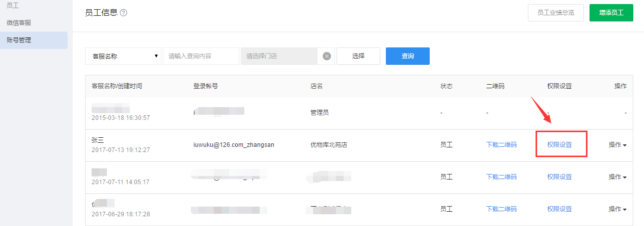Viewport: 644px width, 226px height.
Task: Click the help question mark icon beside 员工信息
Action: coord(123,13)
